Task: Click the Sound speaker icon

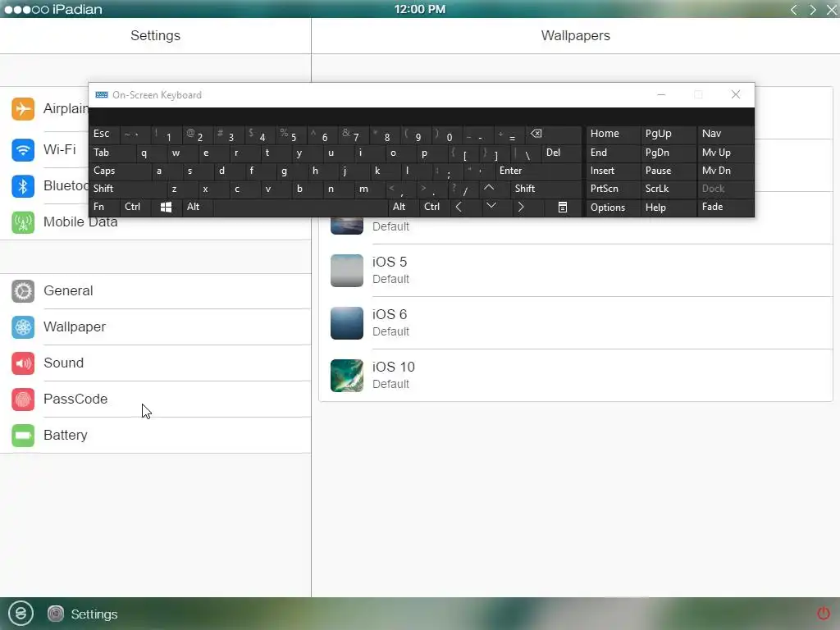Action: click(x=23, y=363)
